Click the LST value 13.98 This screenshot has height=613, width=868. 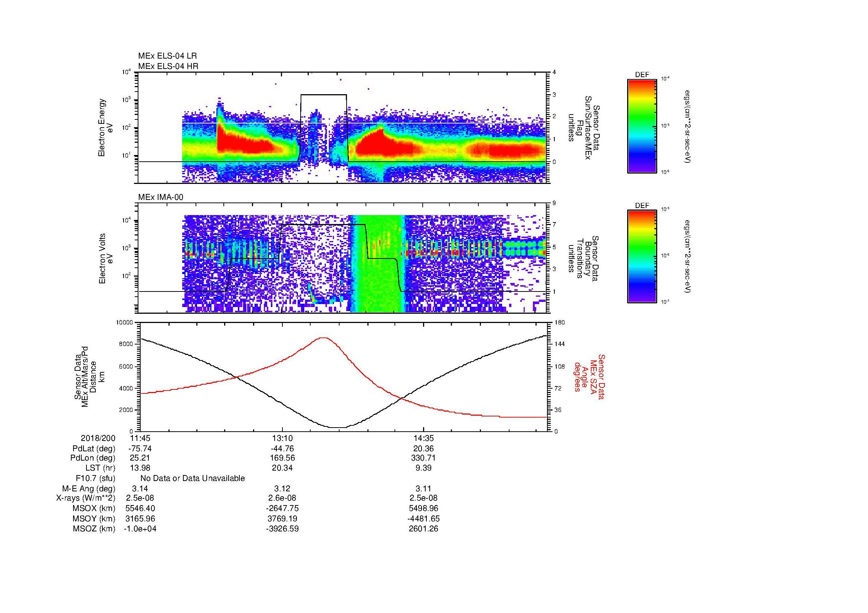click(140, 468)
